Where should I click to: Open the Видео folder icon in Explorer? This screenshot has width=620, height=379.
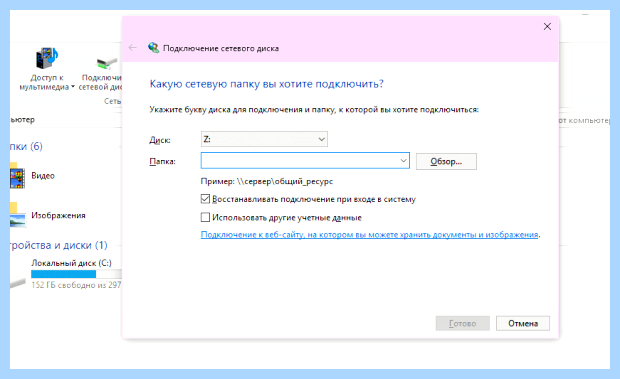coord(17,176)
